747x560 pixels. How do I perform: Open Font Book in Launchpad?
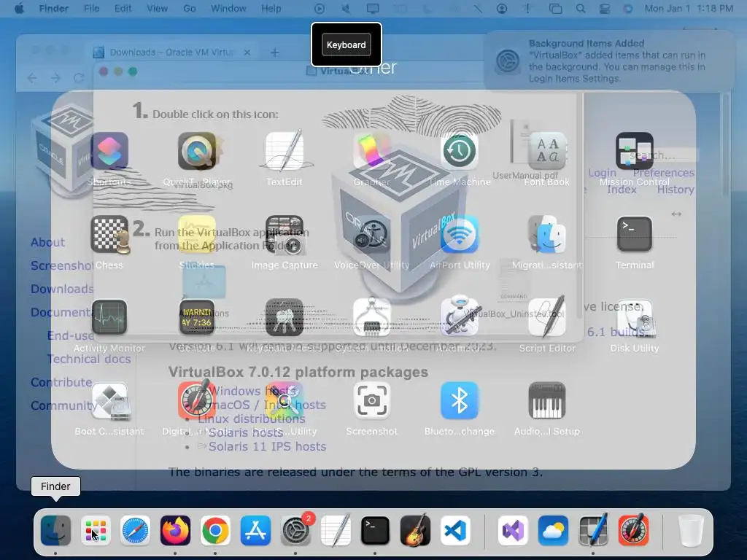tap(547, 151)
